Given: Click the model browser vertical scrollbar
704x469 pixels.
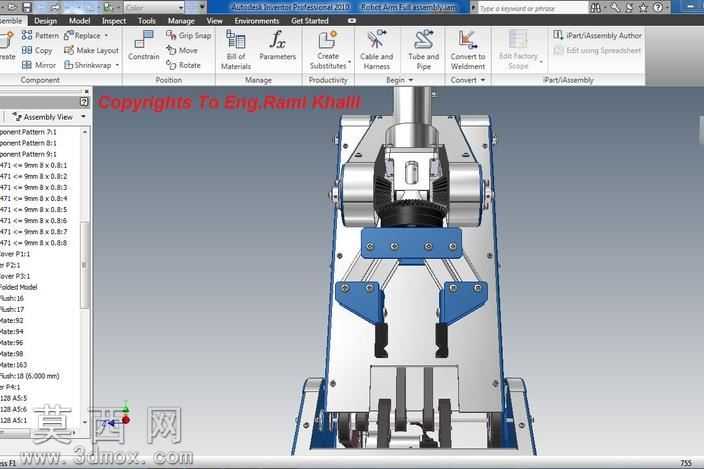Looking at the screenshot, I should coord(84,265).
